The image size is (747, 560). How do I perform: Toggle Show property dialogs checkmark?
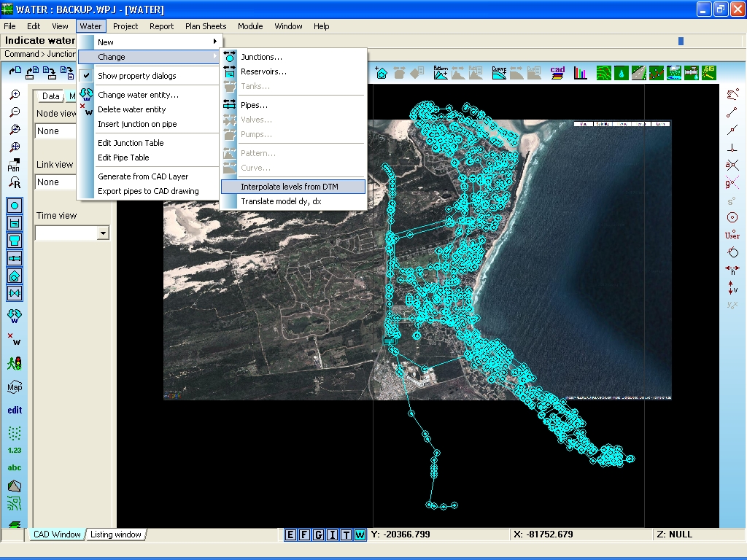click(86, 76)
